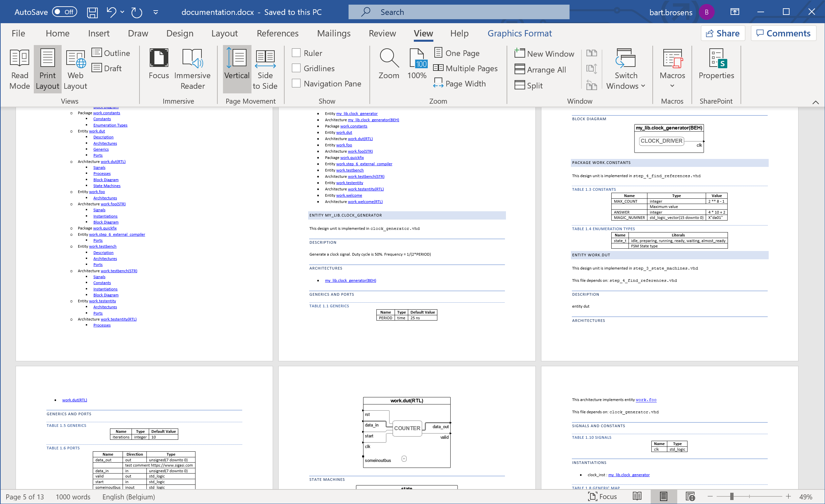Click Page 5 of 13 indicator
This screenshot has width=825, height=504.
[x=25, y=497]
